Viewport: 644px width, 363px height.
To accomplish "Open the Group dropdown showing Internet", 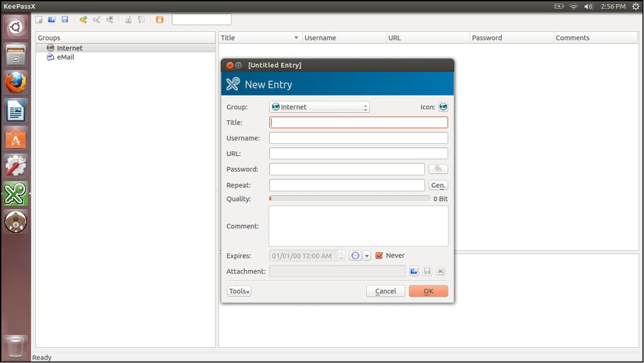I will pos(319,107).
